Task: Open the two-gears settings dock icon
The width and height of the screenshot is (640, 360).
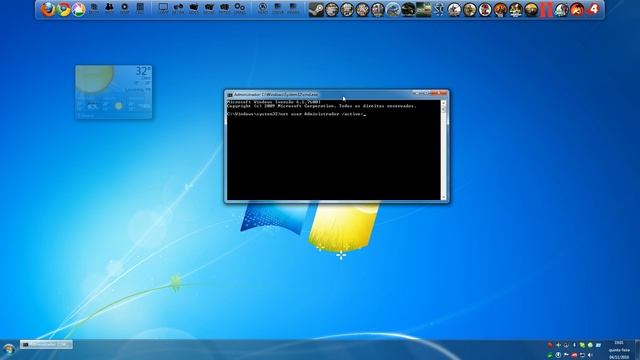Action: (240, 8)
